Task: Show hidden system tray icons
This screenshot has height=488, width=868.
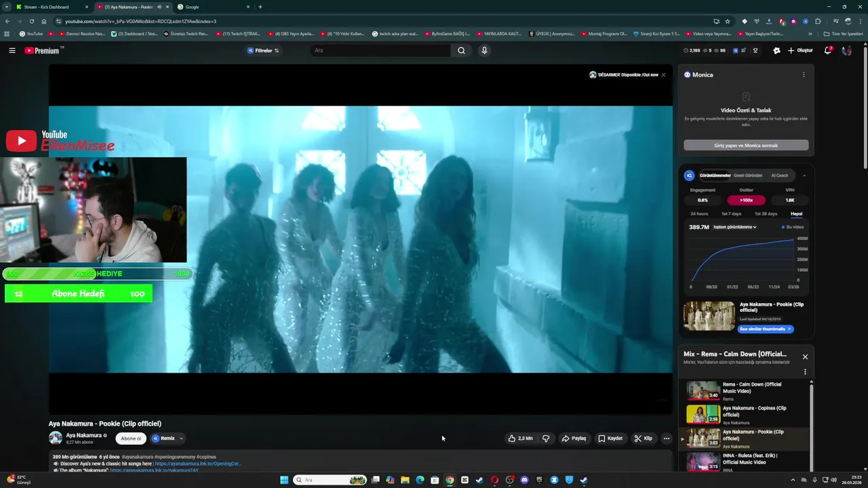Action: (793, 480)
